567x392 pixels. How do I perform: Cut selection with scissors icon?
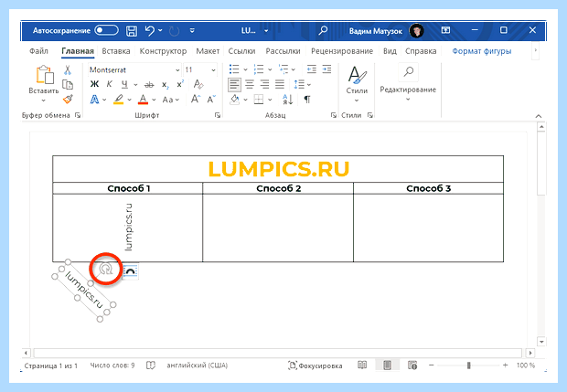point(68,69)
